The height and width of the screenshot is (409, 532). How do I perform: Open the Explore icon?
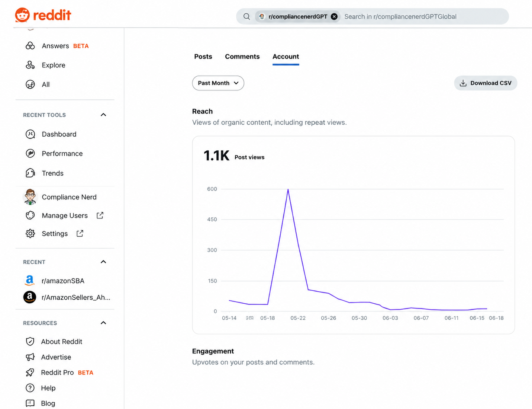click(30, 65)
